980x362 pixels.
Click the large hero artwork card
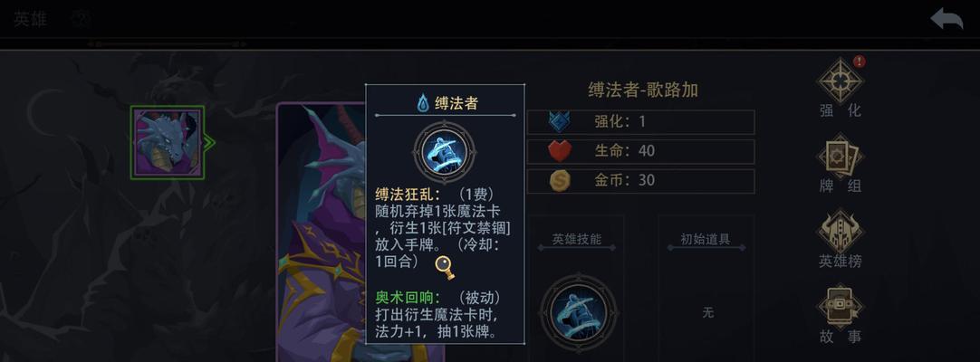(x=322, y=233)
